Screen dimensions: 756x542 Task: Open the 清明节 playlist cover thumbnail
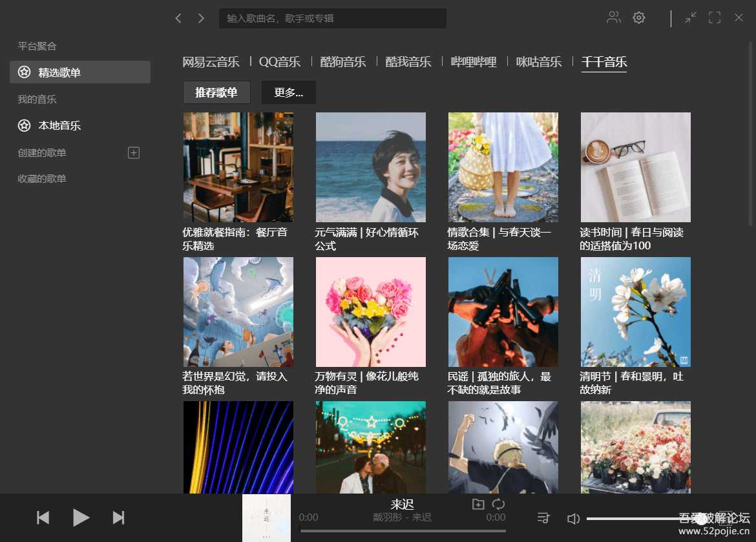(635, 312)
